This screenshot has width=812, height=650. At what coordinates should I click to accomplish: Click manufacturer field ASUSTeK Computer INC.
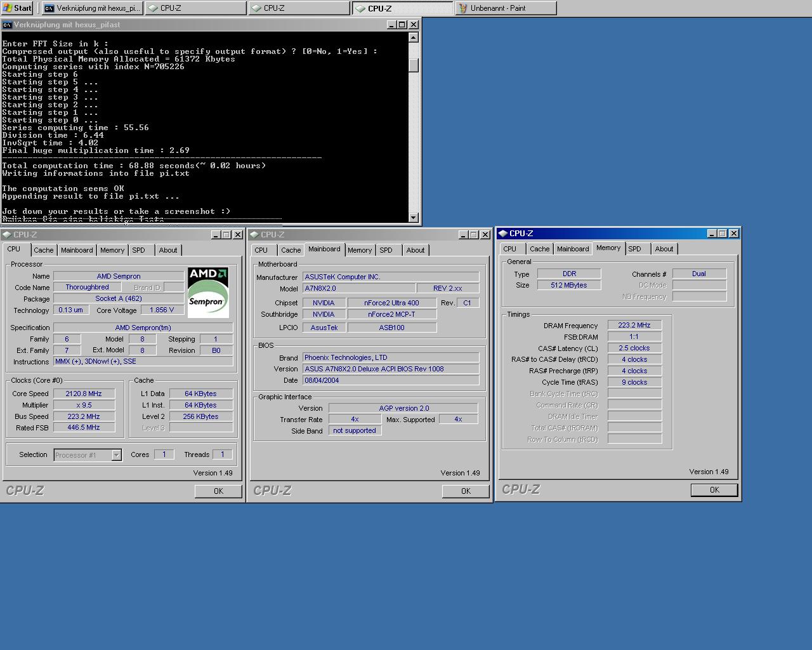391,277
